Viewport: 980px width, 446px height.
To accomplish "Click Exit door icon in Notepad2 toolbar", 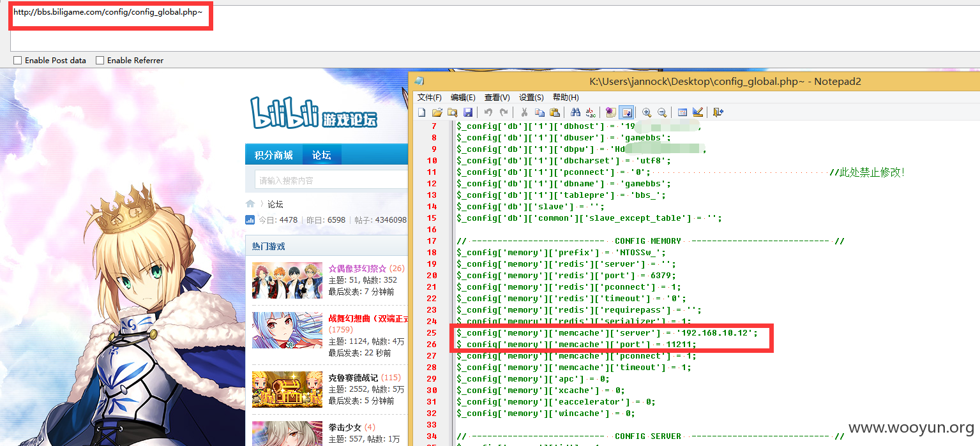I will [x=718, y=112].
